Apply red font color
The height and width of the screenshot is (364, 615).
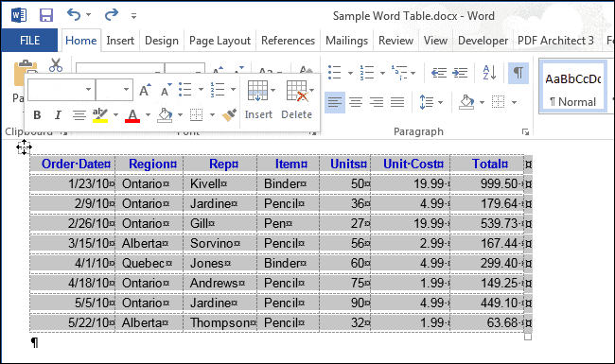click(x=132, y=115)
